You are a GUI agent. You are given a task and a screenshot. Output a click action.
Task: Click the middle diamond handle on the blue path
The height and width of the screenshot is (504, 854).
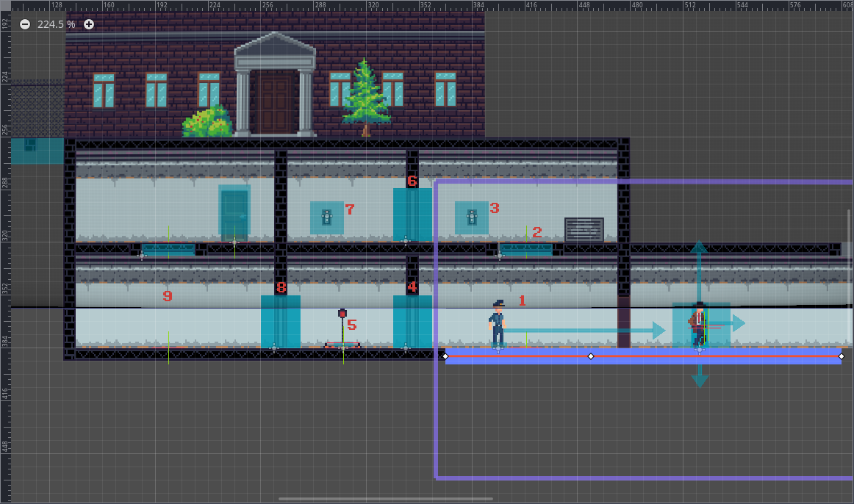click(591, 356)
